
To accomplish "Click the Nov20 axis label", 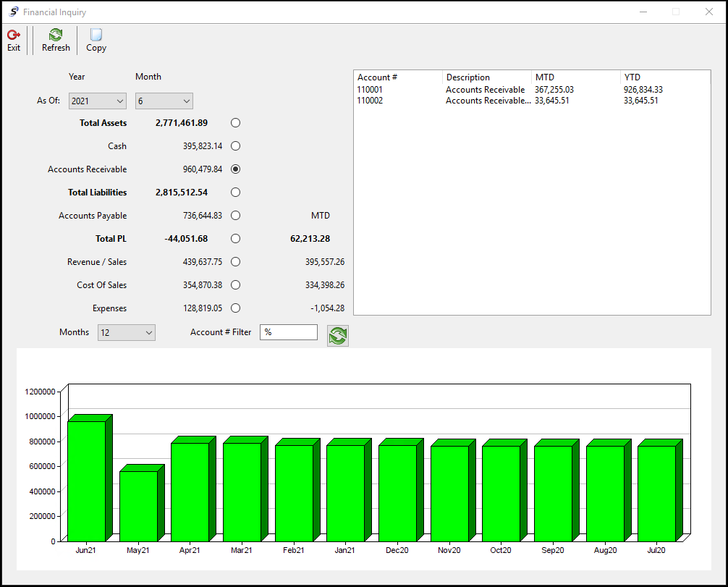I will pyautogui.click(x=449, y=550).
